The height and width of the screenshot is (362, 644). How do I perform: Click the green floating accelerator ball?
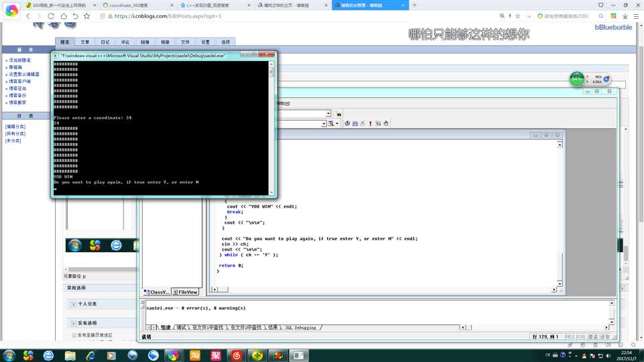point(577,78)
